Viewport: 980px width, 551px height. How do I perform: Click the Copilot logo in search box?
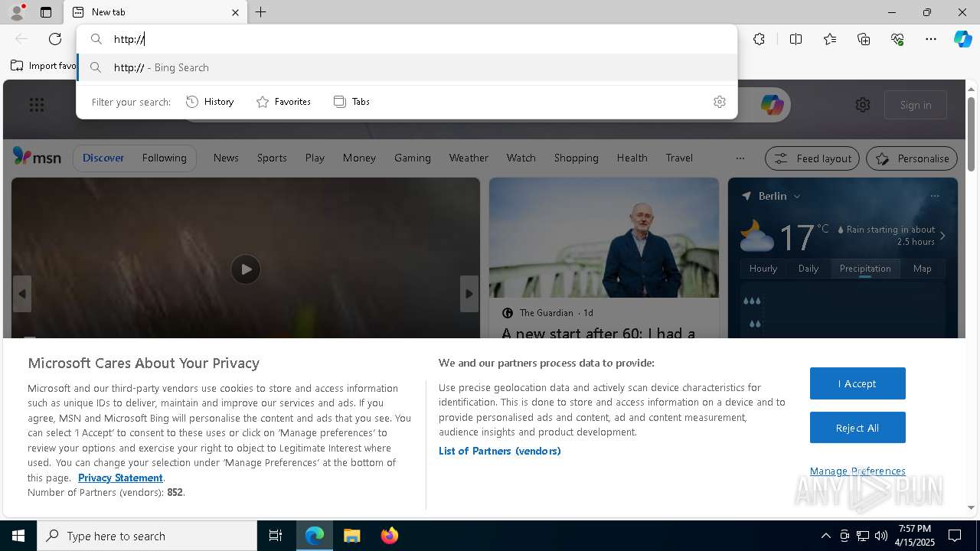click(772, 105)
